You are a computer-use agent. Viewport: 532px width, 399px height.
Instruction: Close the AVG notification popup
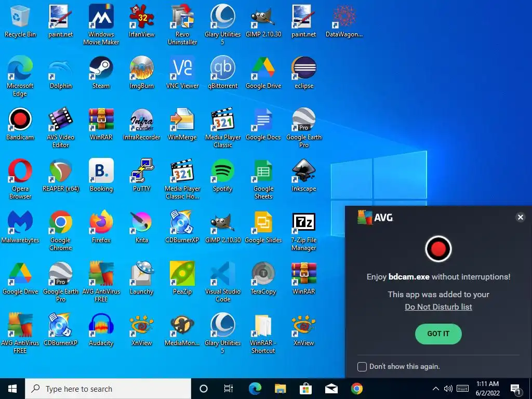click(521, 217)
